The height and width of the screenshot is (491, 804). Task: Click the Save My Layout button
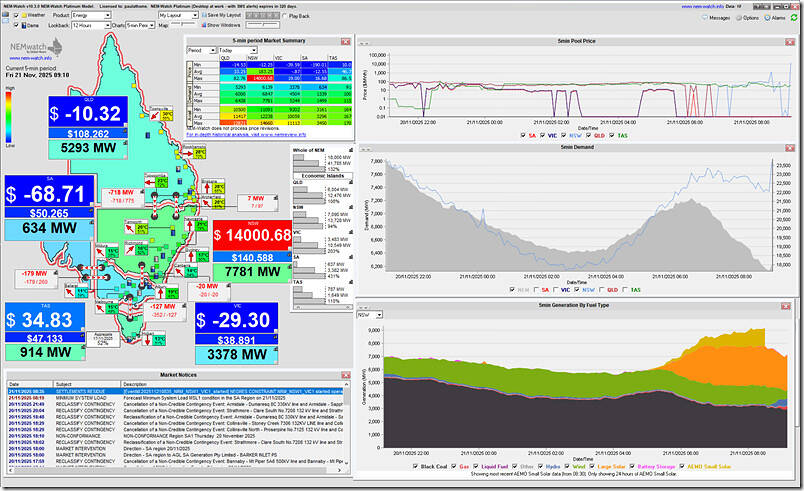tap(221, 15)
